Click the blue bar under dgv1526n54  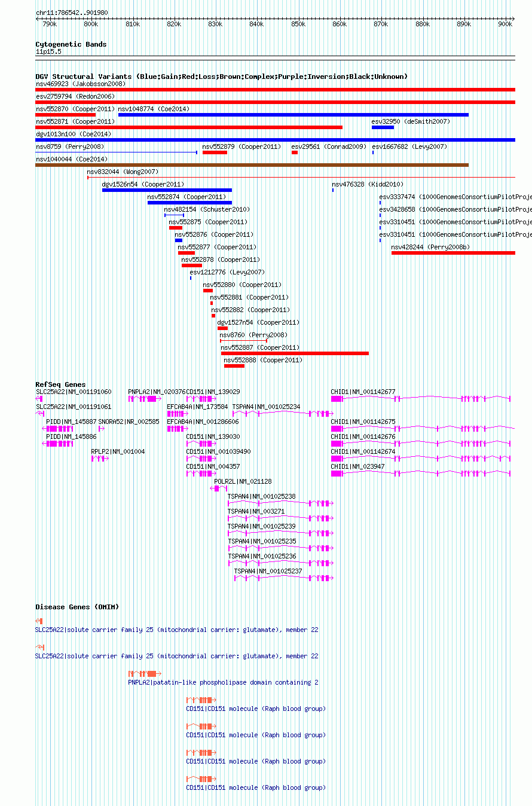coord(167,190)
